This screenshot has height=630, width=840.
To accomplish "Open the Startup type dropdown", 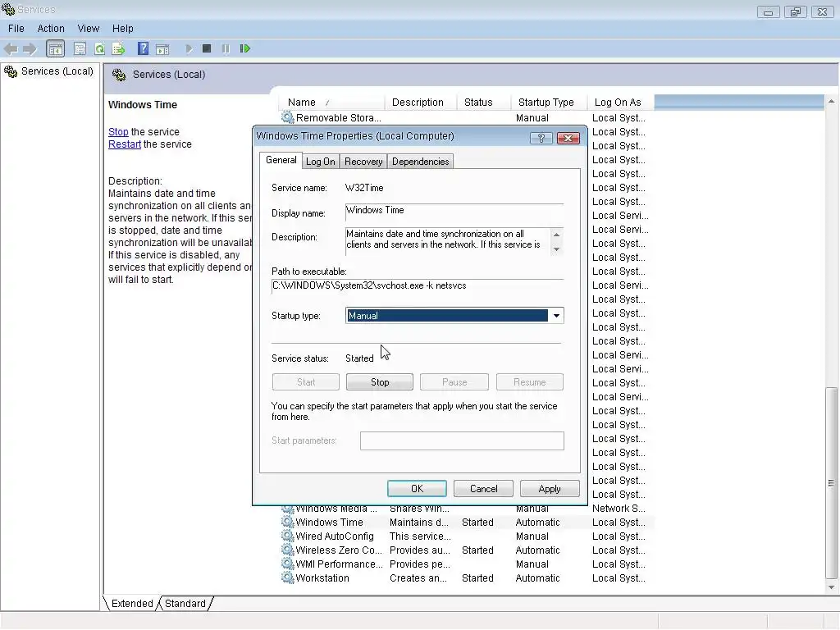I will 556,316.
